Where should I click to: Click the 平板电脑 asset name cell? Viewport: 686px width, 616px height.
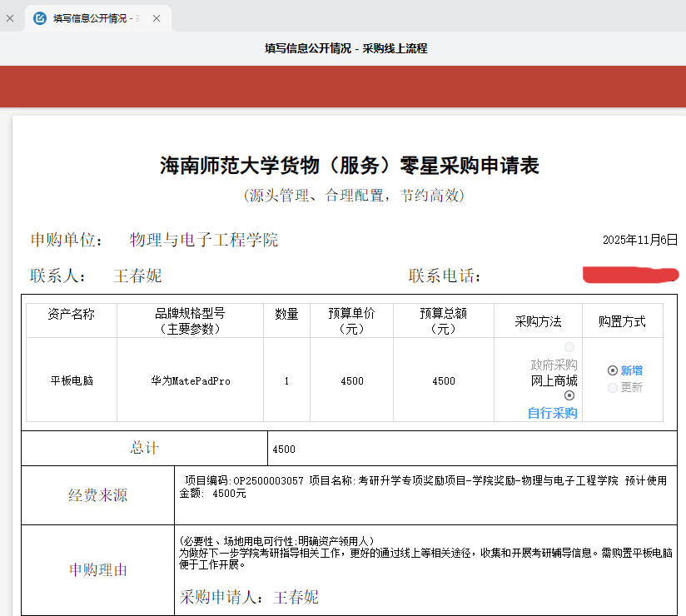[x=72, y=380]
